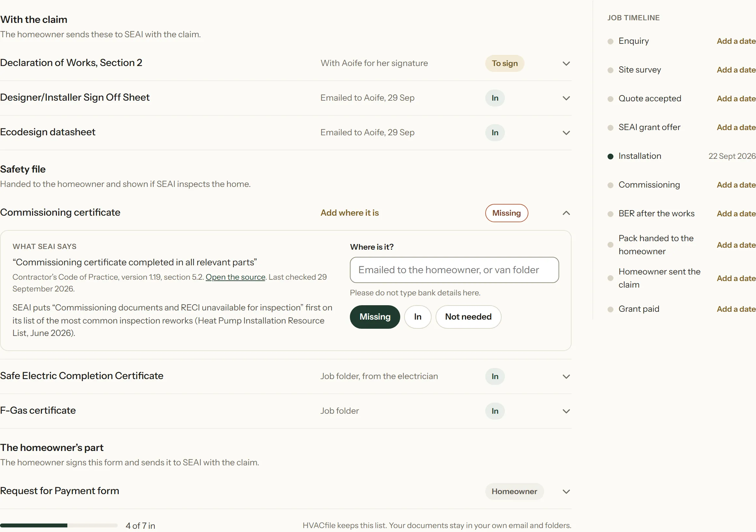Select the Missing status option
Viewport: 756px width, 532px height.
[375, 317]
